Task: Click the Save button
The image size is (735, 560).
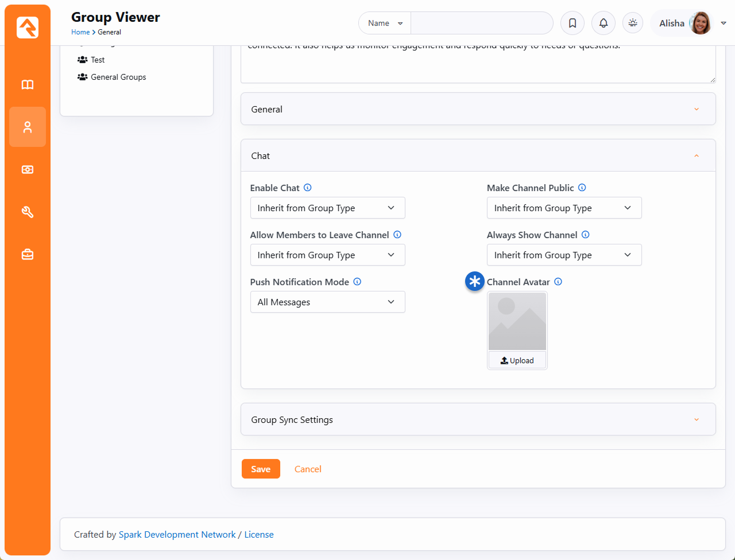Action: (x=261, y=469)
